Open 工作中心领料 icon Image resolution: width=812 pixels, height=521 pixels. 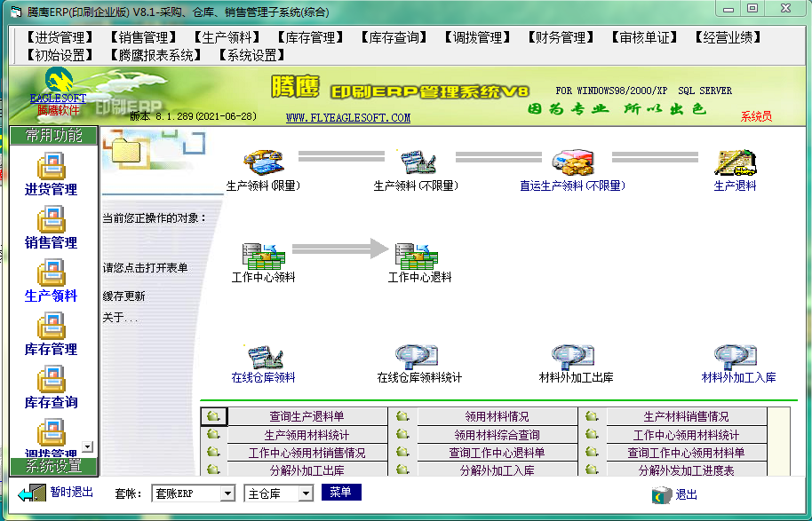[264, 257]
